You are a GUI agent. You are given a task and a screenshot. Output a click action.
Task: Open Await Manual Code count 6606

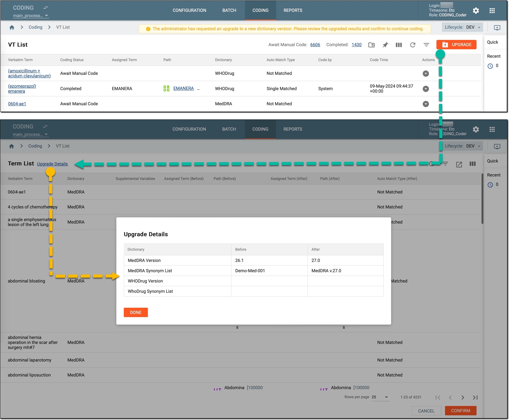315,45
